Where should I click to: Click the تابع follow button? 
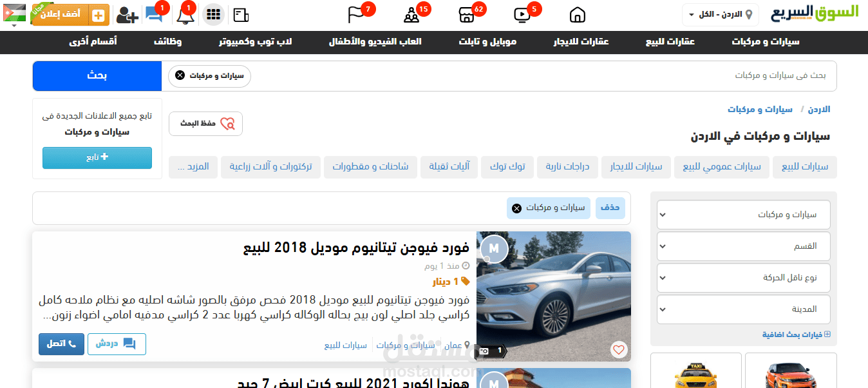(x=97, y=158)
